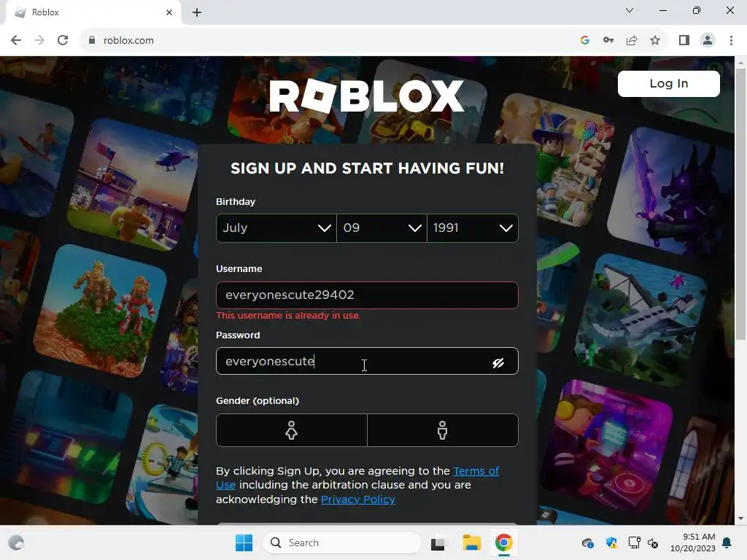
Task: Open the widgets icon at taskbar left
Action: coord(16,542)
